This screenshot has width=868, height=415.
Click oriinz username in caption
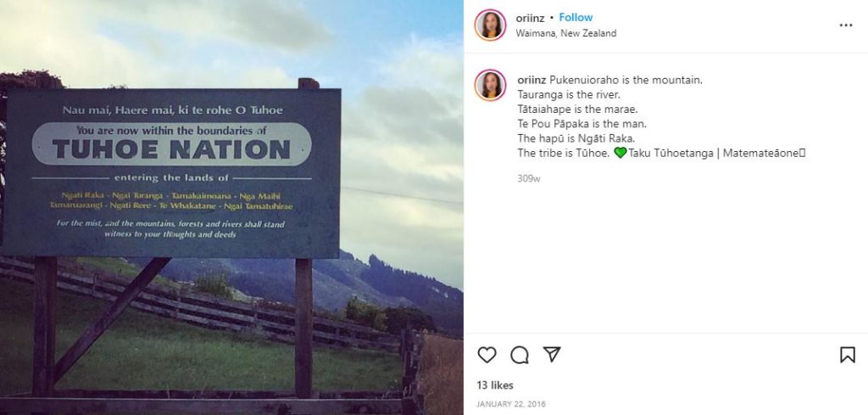tap(532, 80)
